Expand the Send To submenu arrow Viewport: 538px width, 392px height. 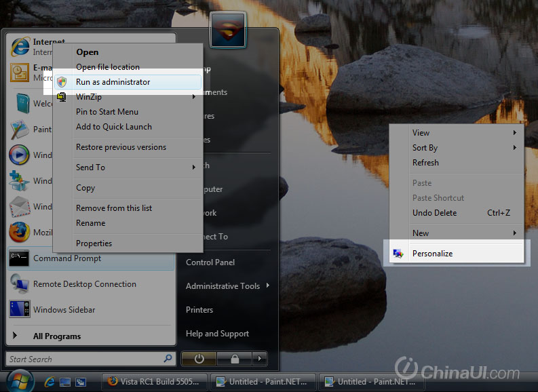pyautogui.click(x=194, y=168)
